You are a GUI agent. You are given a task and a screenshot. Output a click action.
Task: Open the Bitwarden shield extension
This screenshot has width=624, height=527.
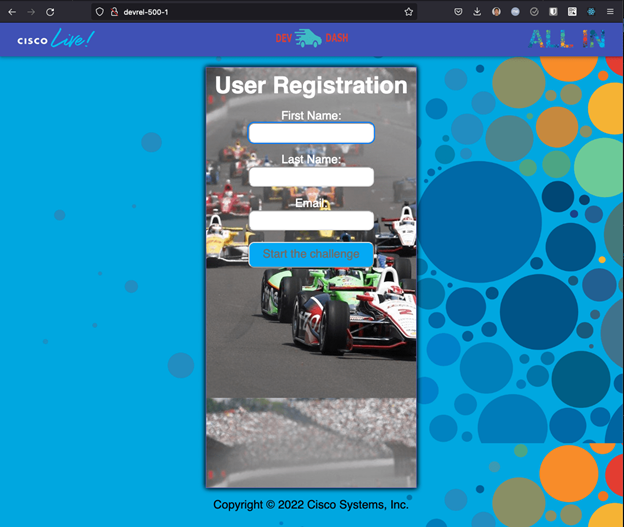[553, 12]
